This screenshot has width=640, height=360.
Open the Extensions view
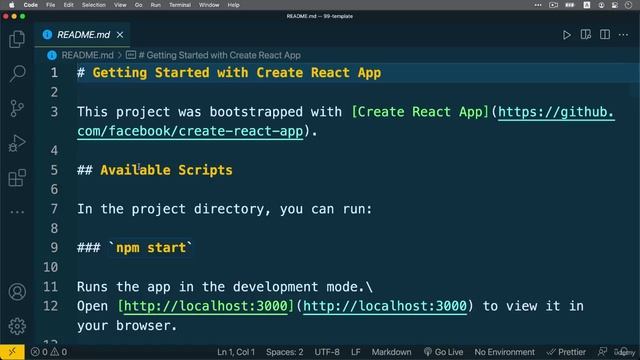click(x=17, y=178)
